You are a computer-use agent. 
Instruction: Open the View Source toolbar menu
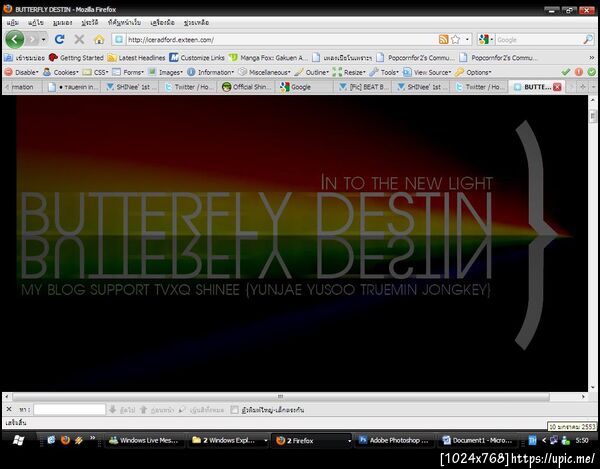click(x=427, y=72)
